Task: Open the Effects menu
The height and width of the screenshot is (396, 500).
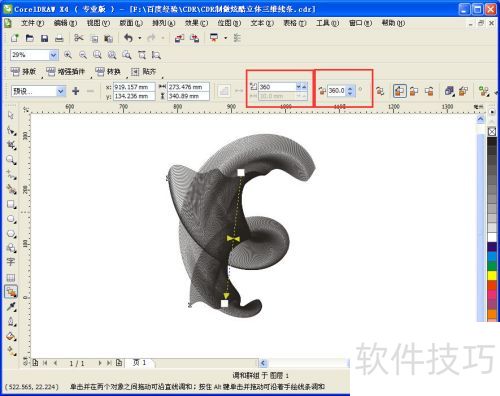Action: click(196, 23)
